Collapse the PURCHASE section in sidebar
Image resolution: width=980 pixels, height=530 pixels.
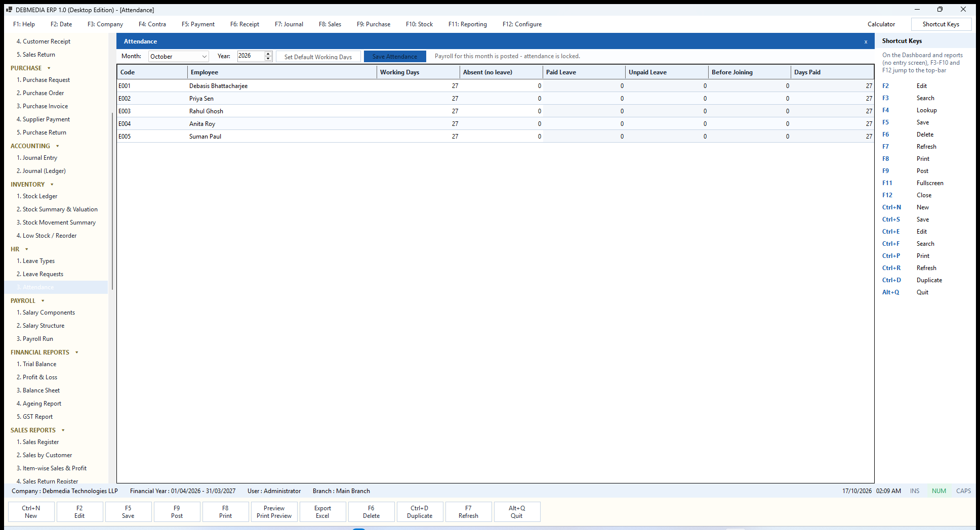[49, 68]
